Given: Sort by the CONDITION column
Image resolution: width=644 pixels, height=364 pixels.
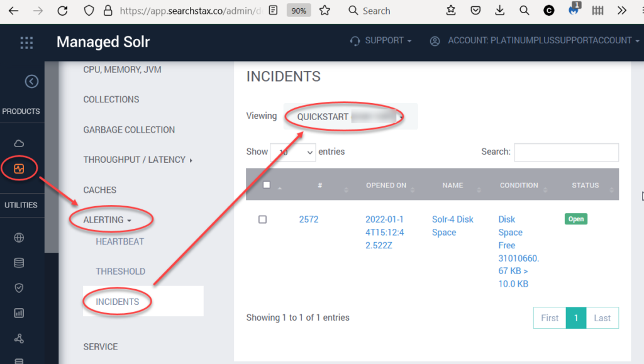Looking at the screenshot, I should click(519, 185).
